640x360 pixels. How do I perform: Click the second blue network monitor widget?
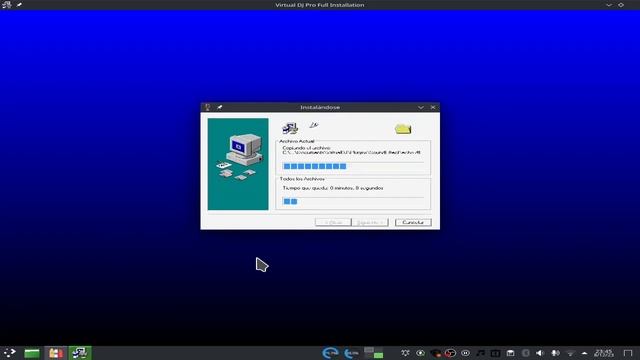click(351, 353)
